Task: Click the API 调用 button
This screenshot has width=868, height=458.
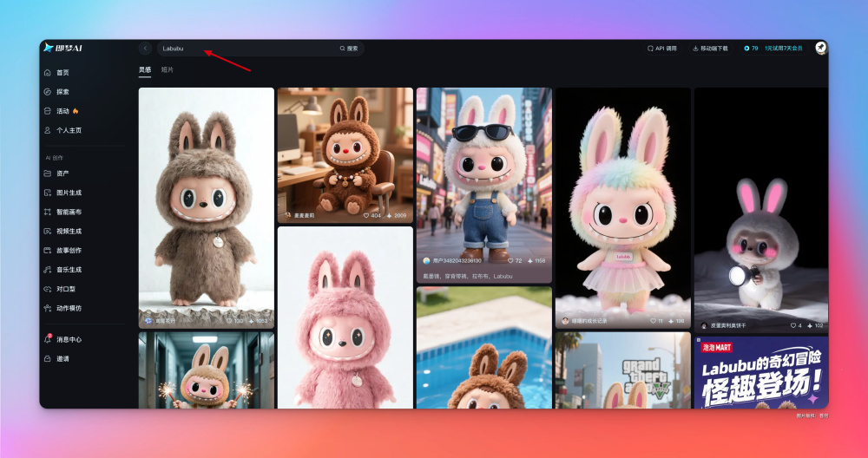Action: [662, 49]
